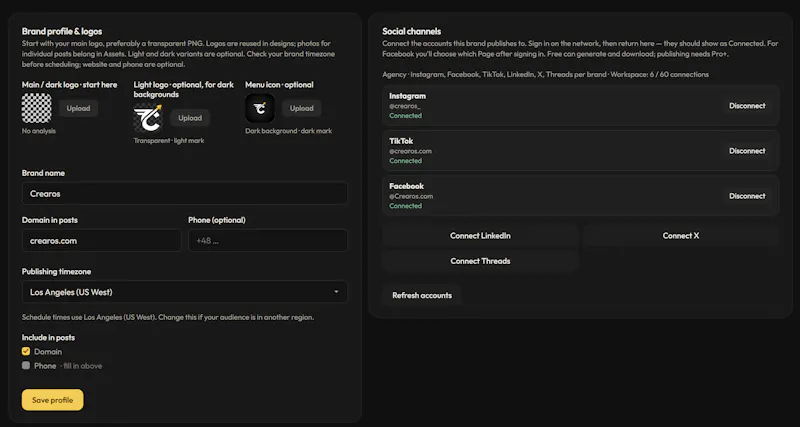
Task: Click the Brand profile & logos heading
Action: click(x=62, y=32)
